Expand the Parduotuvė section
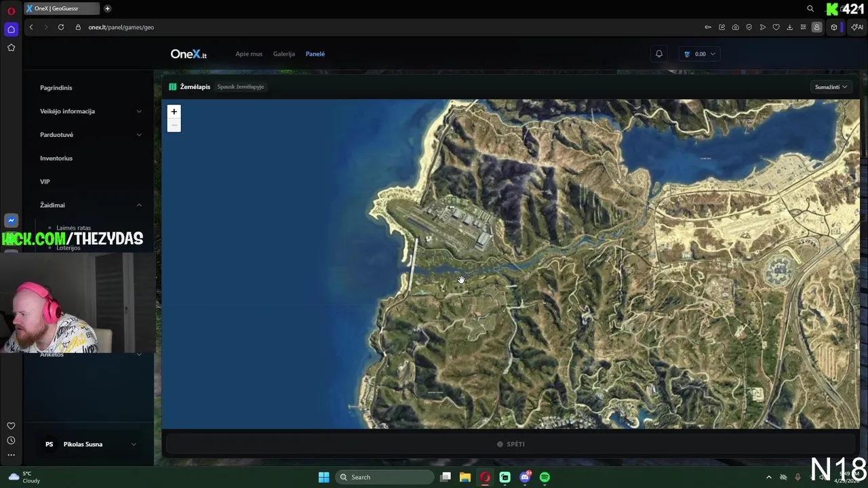 tap(91, 134)
